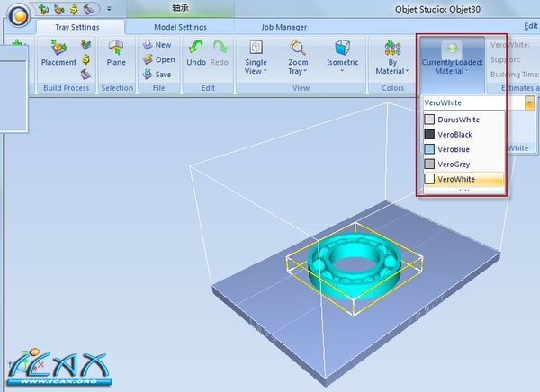Viewport: 540px width, 392px height.
Task: Open the Single View dropdown
Action: (x=256, y=58)
